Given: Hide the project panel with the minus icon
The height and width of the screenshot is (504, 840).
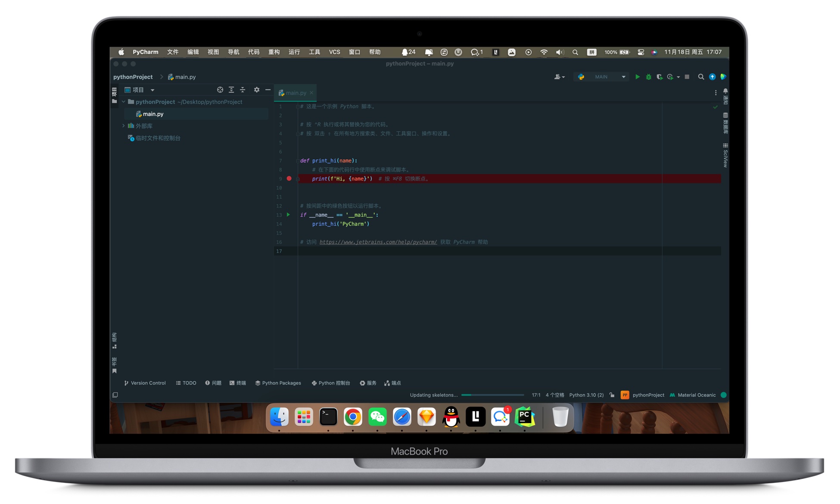Looking at the screenshot, I should [x=268, y=90].
